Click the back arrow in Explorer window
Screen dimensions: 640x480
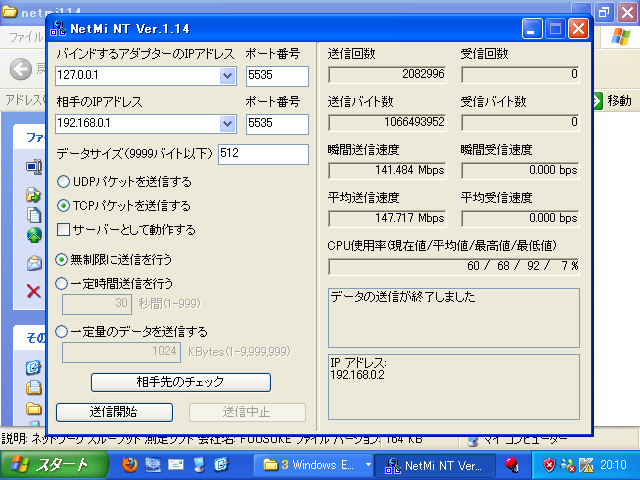tap(20, 69)
